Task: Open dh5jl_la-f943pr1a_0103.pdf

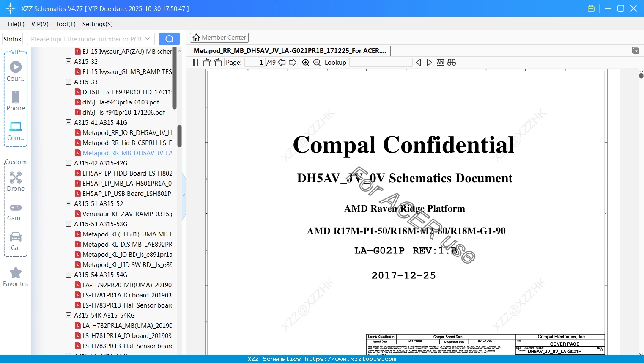Action: tap(121, 102)
